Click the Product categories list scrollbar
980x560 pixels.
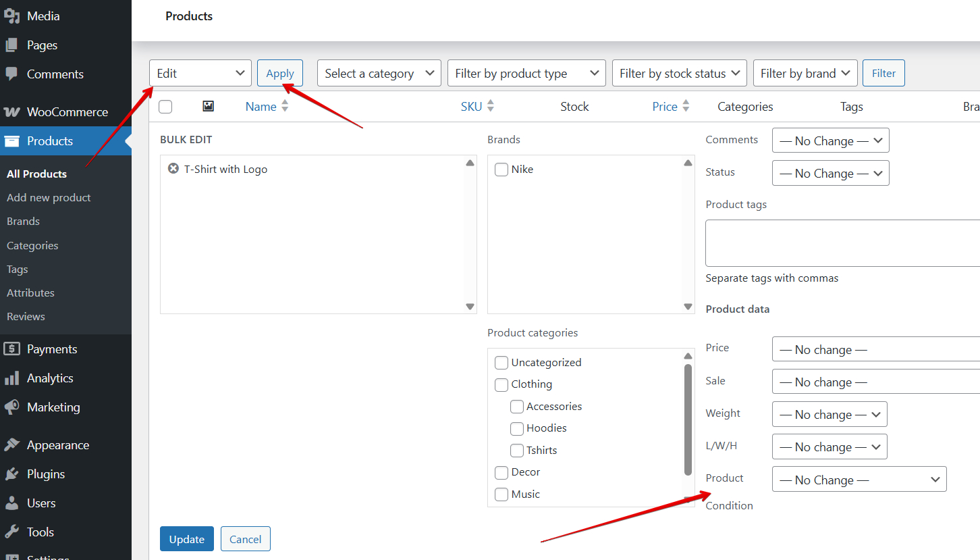pos(688,419)
